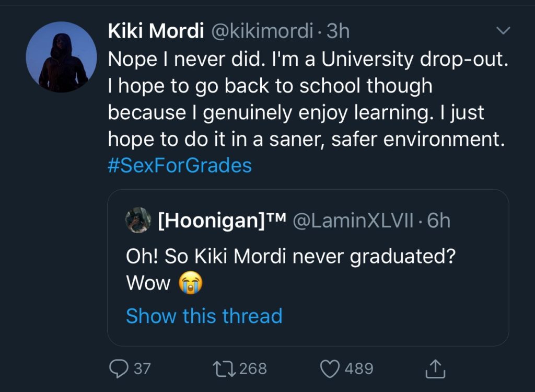Screen dimensions: 535x392
Task: Click the 6h timestamp in quoted tweet
Action: click(438, 221)
